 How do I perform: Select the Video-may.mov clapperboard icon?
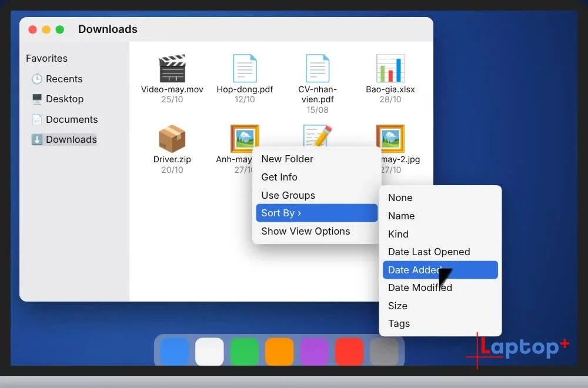(172, 68)
